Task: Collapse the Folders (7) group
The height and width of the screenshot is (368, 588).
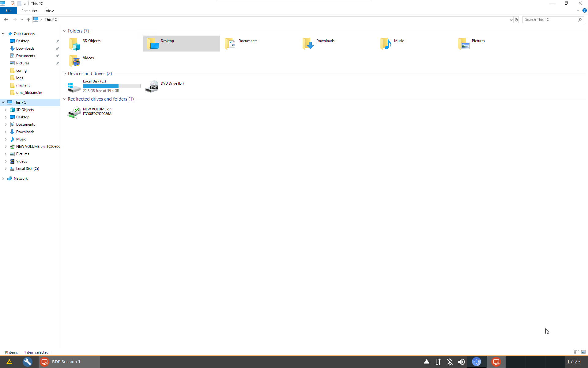Action: (x=65, y=31)
